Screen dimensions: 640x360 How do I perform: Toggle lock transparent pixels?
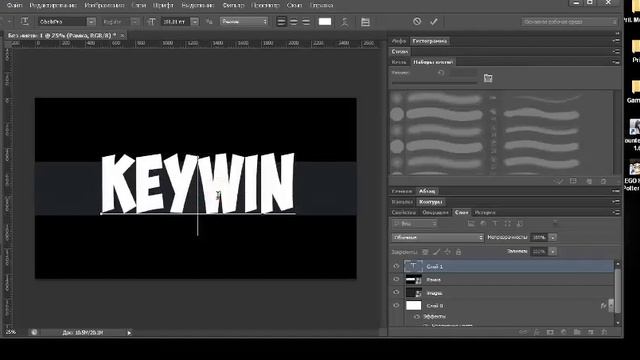click(x=425, y=252)
